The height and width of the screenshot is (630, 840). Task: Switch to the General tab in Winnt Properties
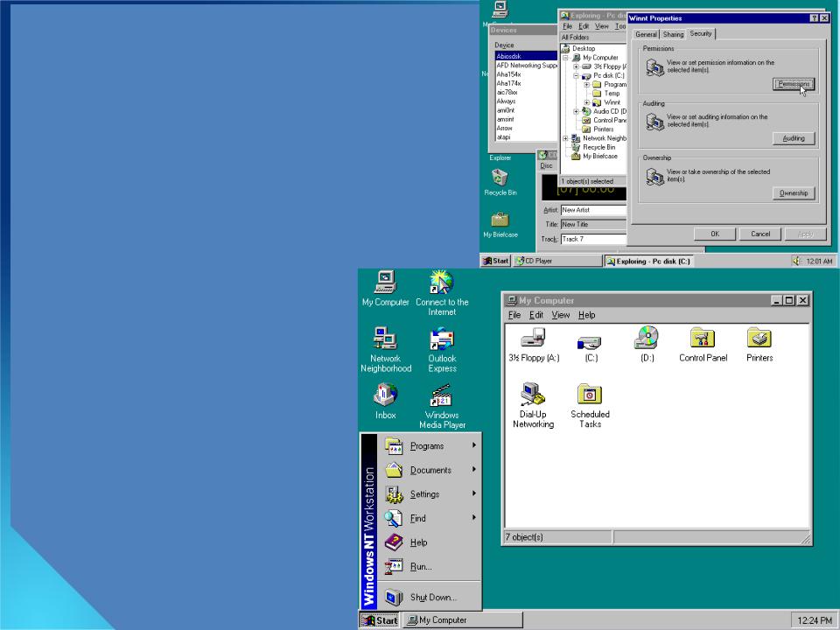point(646,34)
